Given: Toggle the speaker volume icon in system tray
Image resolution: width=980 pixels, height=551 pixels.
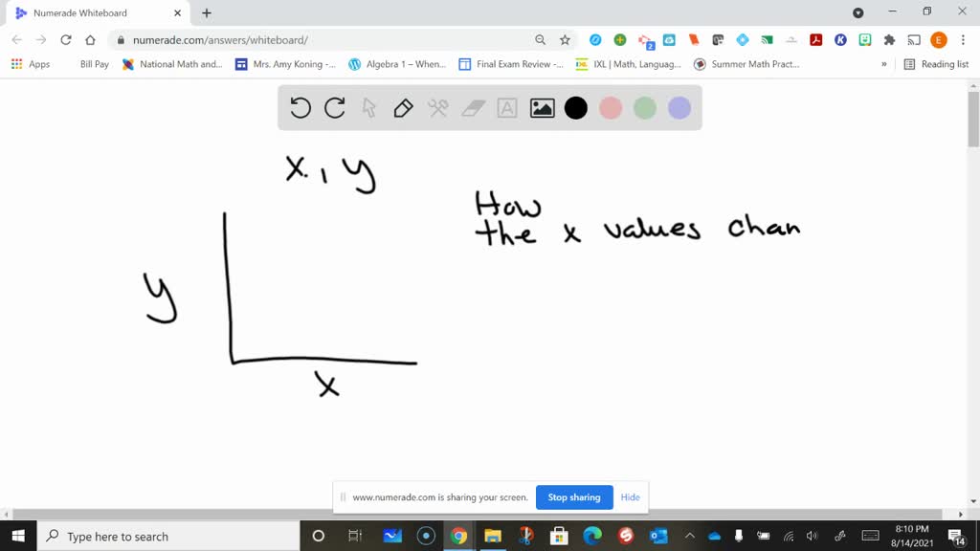Looking at the screenshot, I should coord(812,536).
